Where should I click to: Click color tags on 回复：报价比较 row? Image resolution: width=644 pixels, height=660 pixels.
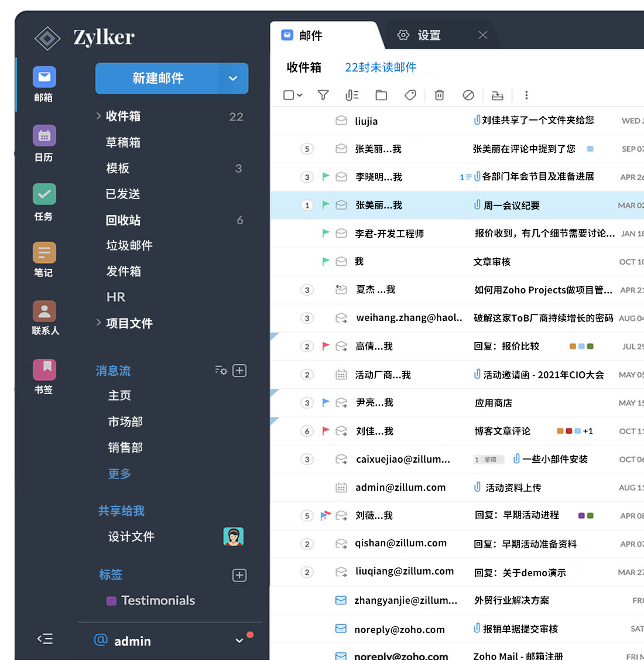tap(581, 346)
